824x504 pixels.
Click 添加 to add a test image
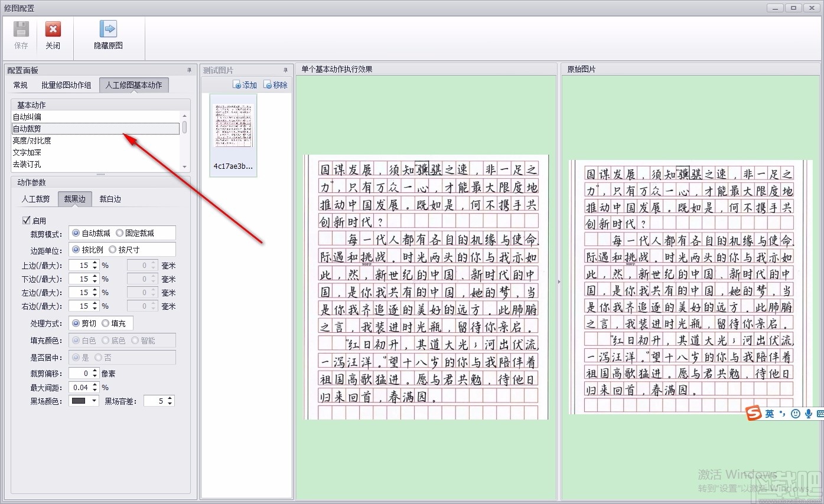[245, 85]
